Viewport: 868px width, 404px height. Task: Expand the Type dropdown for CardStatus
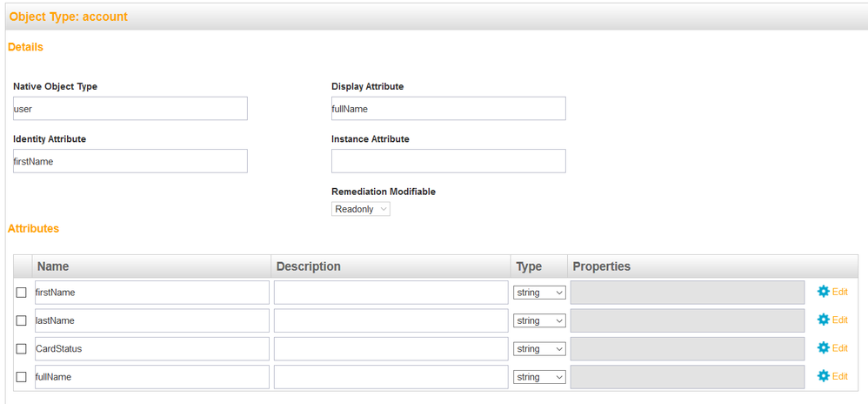click(539, 349)
